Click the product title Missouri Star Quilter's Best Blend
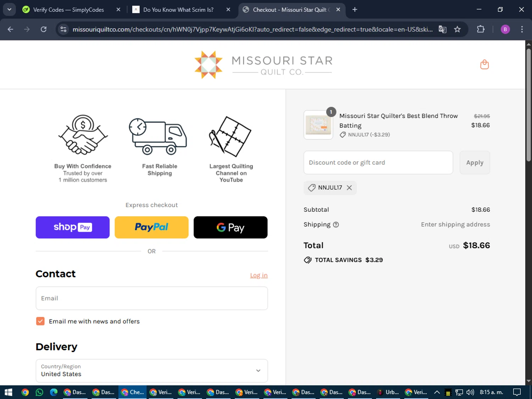This screenshot has width=532, height=399. [x=398, y=121]
